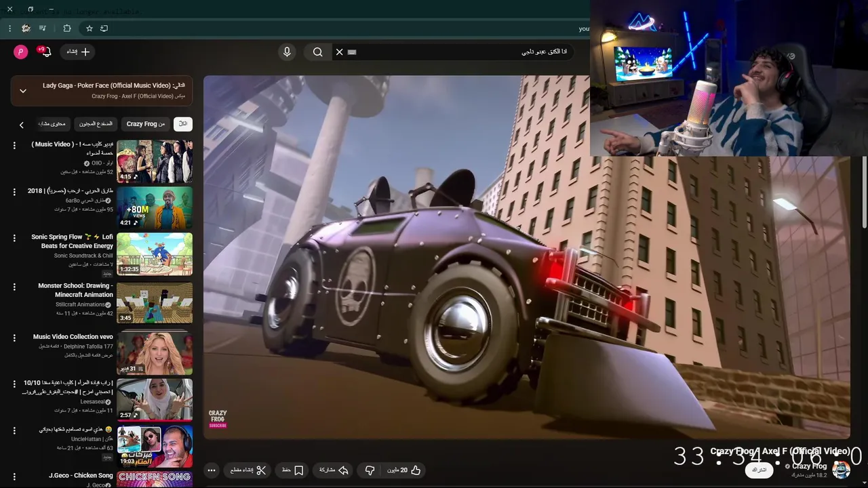
Task: Open the UncleHattan 19:03 video thumbnail
Action: pos(155,446)
